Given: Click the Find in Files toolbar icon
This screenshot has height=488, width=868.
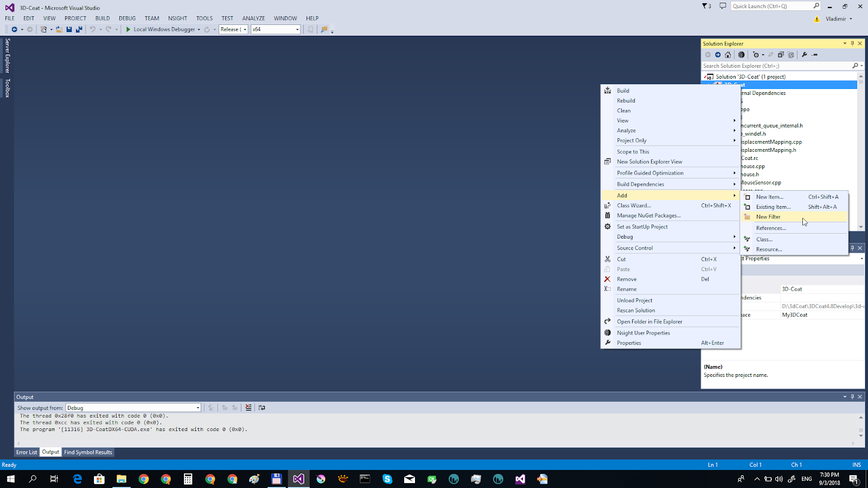Looking at the screenshot, I should (x=324, y=29).
